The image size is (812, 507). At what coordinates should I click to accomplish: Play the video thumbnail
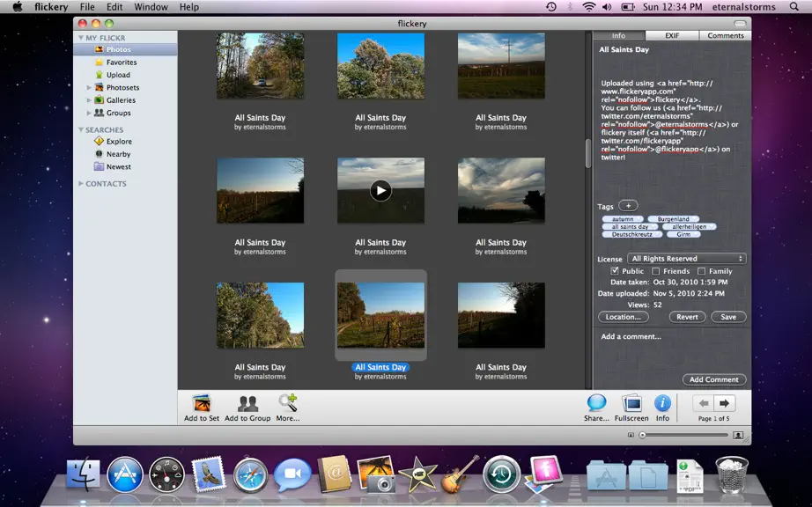pyautogui.click(x=380, y=190)
